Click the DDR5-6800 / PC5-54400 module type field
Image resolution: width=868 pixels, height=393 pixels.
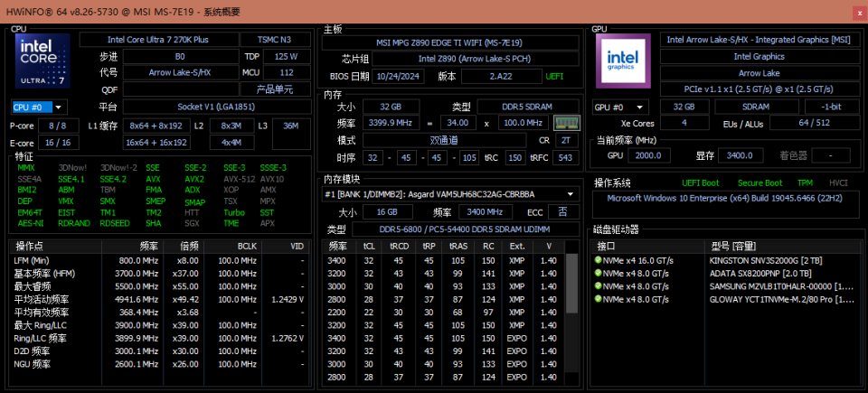click(466, 229)
